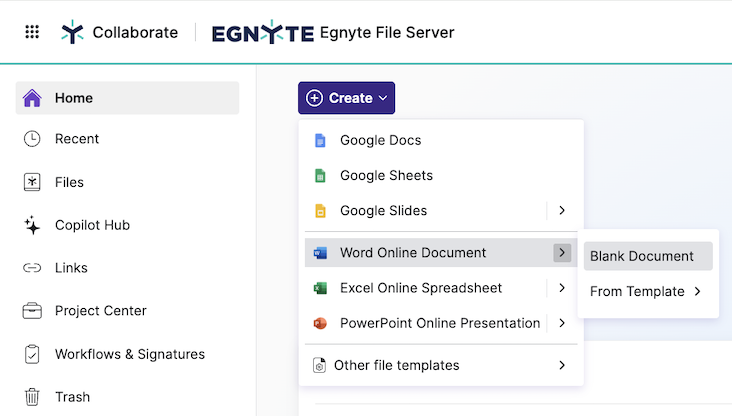The width and height of the screenshot is (732, 416).
Task: Expand the Excel Online Spreadsheet submenu arrow
Action: [x=562, y=288]
